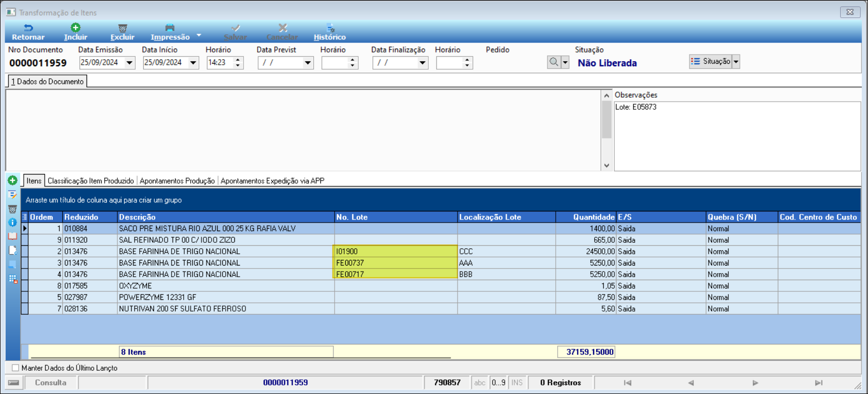The height and width of the screenshot is (394, 868).
Task: Open the Classificação Item Produzido tab
Action: [91, 181]
